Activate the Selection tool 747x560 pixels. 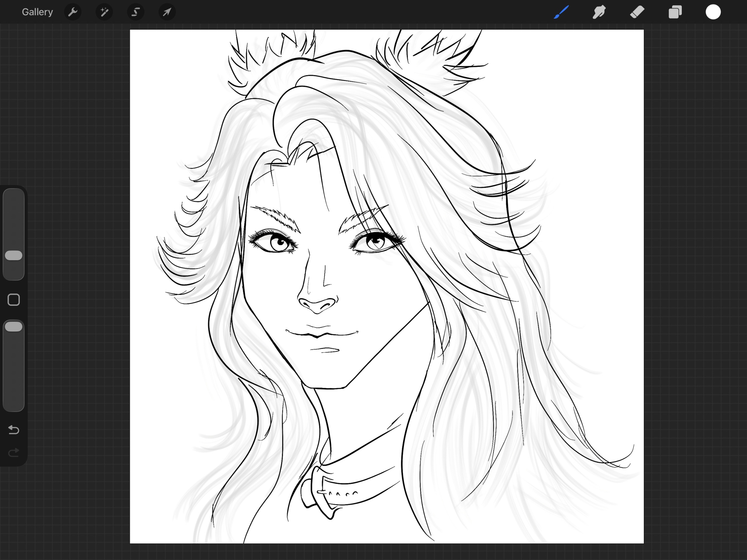pos(136,12)
